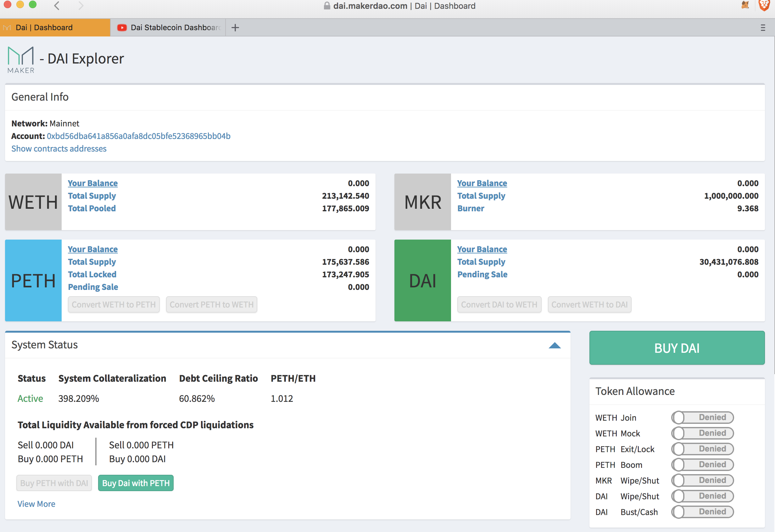Click Convert PETH to WETH button

211,304
